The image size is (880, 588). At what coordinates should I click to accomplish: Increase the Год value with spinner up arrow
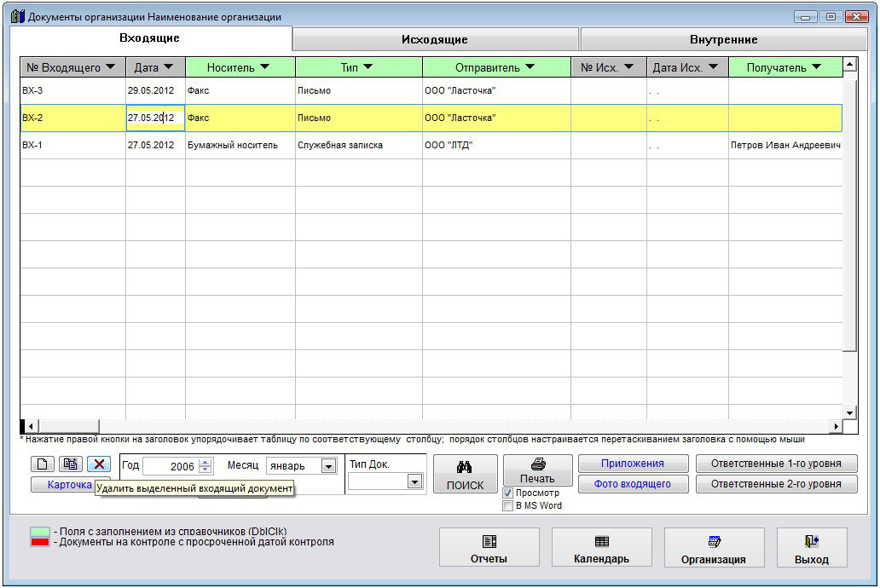point(206,463)
